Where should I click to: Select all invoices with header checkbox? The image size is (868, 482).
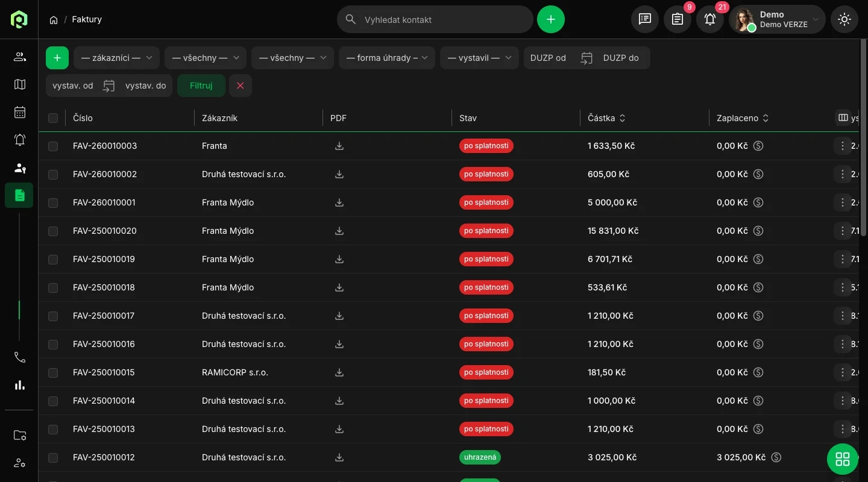point(53,118)
